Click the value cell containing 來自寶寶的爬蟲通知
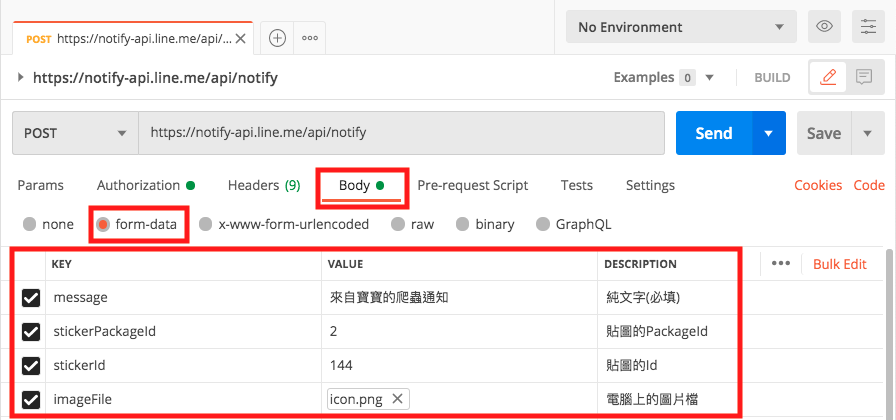The width and height of the screenshot is (896, 420). click(x=459, y=298)
